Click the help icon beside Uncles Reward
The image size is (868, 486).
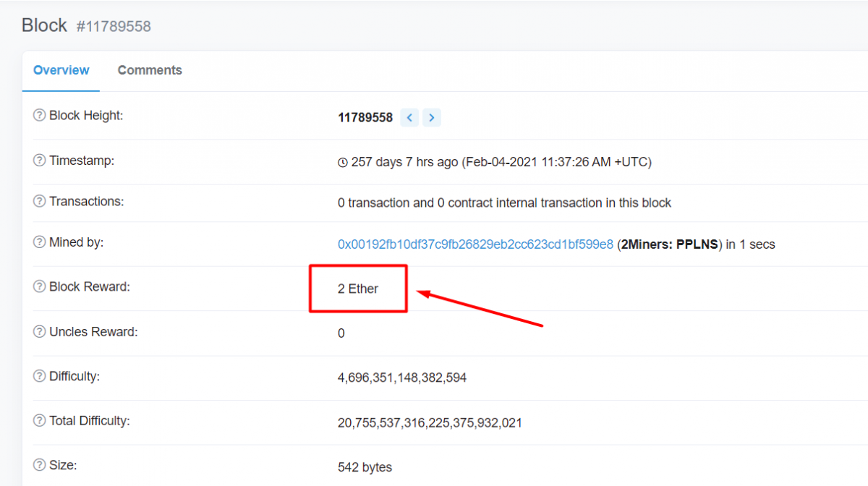(x=38, y=331)
